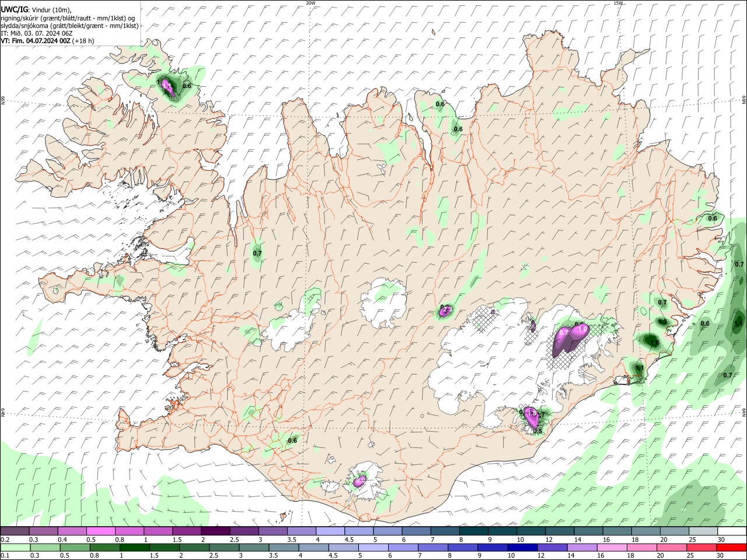Screen dimensions: 747x560
Task: Click the '15W' longitude label
Action: point(618,3)
